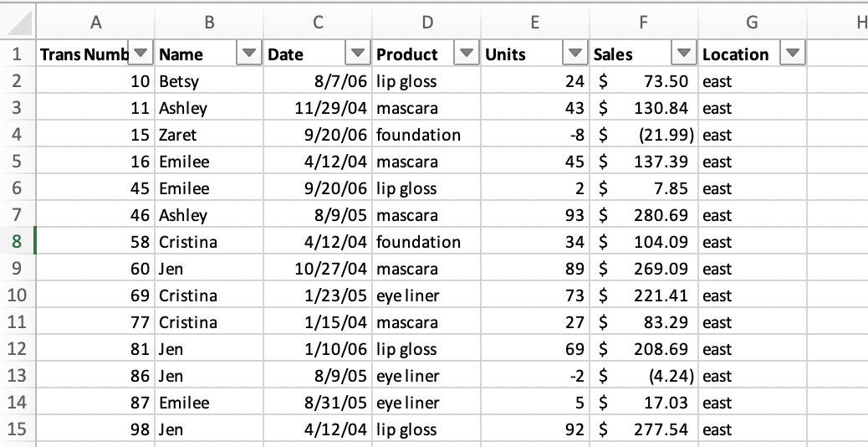The height and width of the screenshot is (447, 868).
Task: Select column F header
Action: [x=643, y=23]
